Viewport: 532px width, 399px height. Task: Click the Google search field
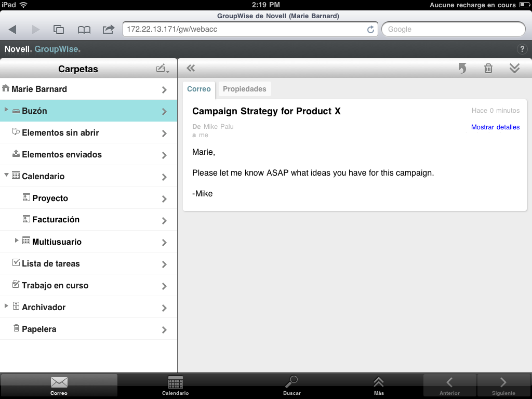[453, 29]
